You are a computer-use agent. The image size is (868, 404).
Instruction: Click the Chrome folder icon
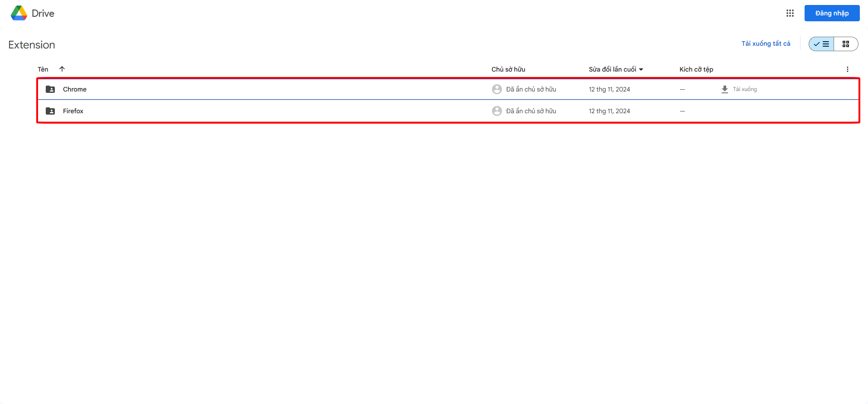click(50, 89)
